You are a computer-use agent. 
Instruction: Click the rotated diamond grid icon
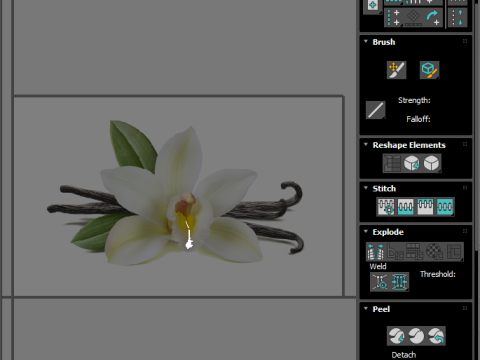tap(413, 17)
